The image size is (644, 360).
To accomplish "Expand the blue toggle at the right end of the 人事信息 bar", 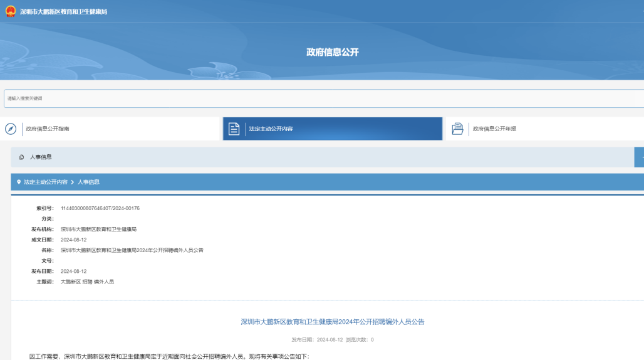I will 639,157.
